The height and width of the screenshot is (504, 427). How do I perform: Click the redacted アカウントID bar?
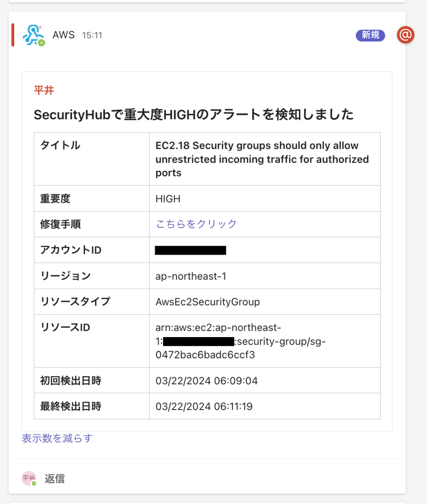pyautogui.click(x=191, y=250)
